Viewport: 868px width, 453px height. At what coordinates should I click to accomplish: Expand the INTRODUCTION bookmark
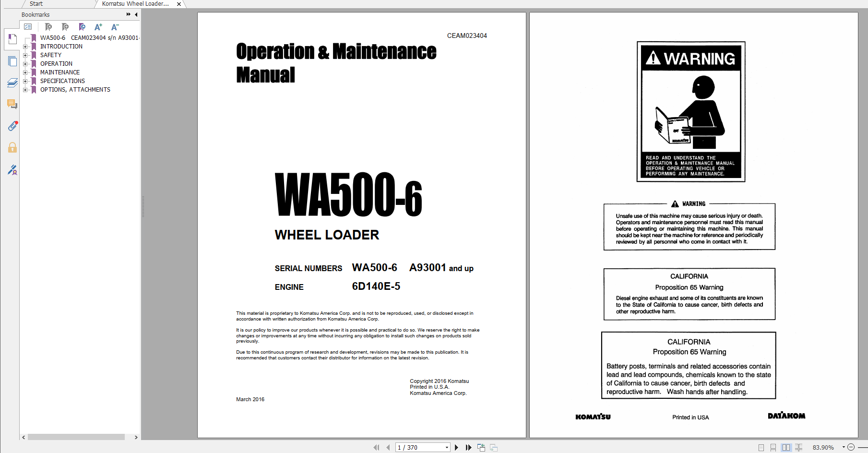pyautogui.click(x=25, y=47)
